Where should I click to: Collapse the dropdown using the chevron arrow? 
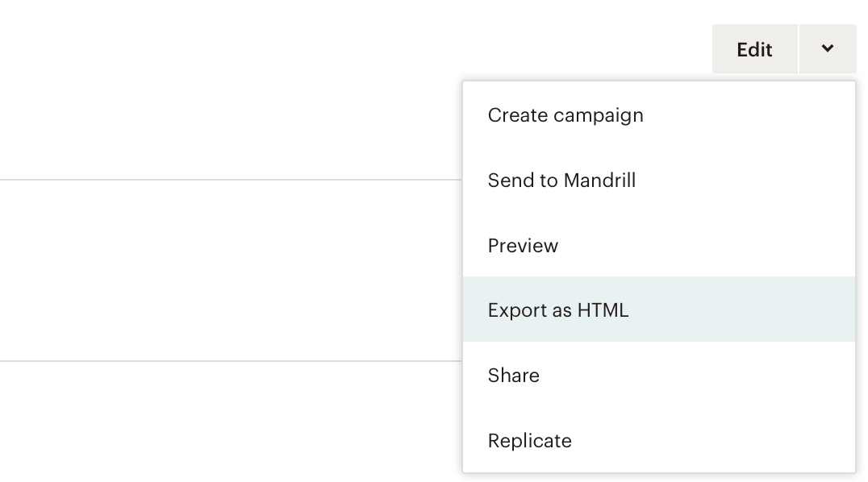[x=828, y=49]
